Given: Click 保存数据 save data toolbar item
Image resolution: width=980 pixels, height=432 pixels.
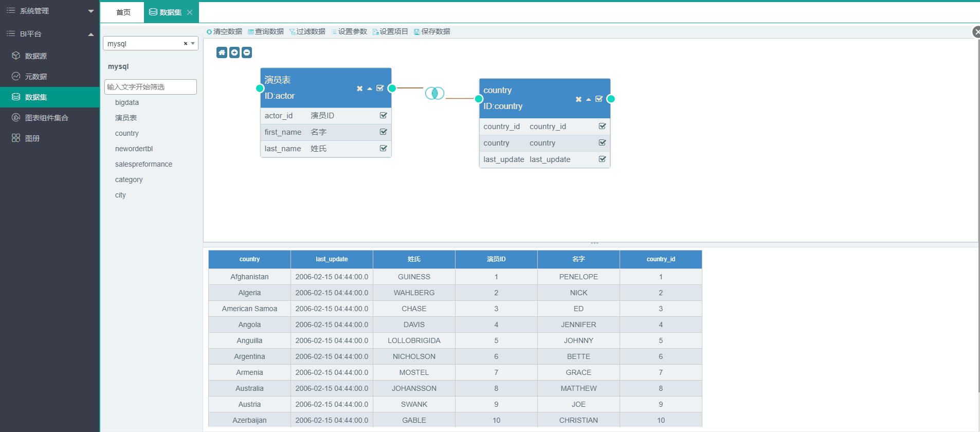Looking at the screenshot, I should tap(432, 31).
